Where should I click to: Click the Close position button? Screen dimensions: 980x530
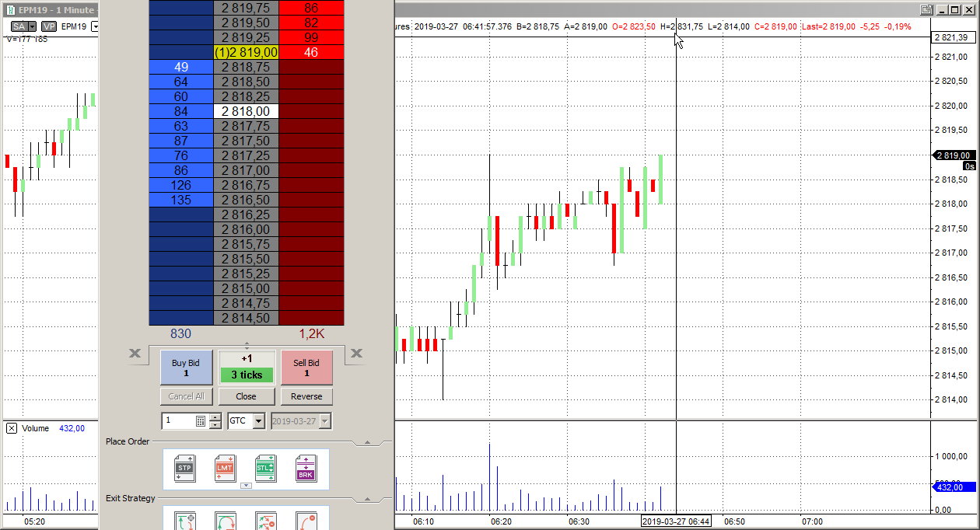click(246, 396)
